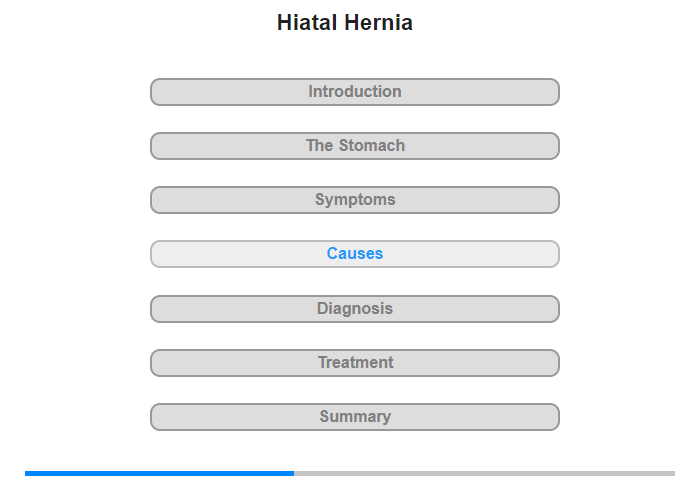700x480 pixels.
Task: Jump to the Diagnosis section
Action: (x=355, y=309)
